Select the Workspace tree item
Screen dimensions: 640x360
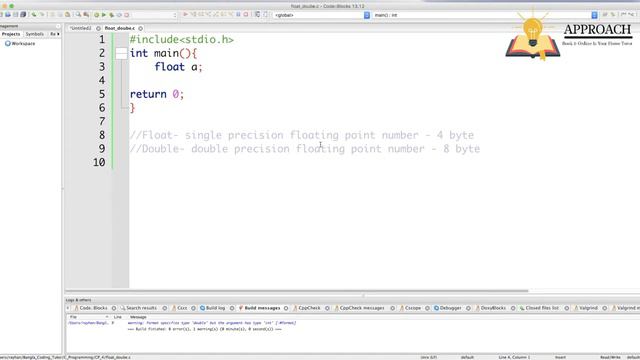pyautogui.click(x=23, y=43)
